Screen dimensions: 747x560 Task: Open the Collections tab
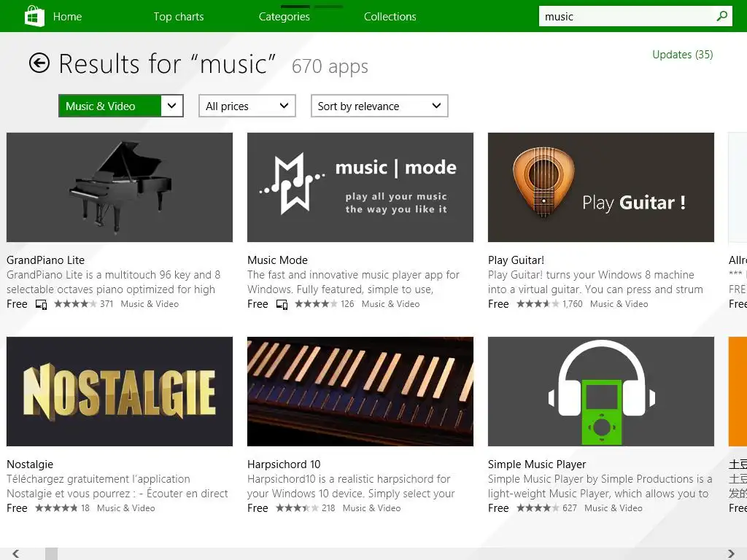[x=390, y=17]
